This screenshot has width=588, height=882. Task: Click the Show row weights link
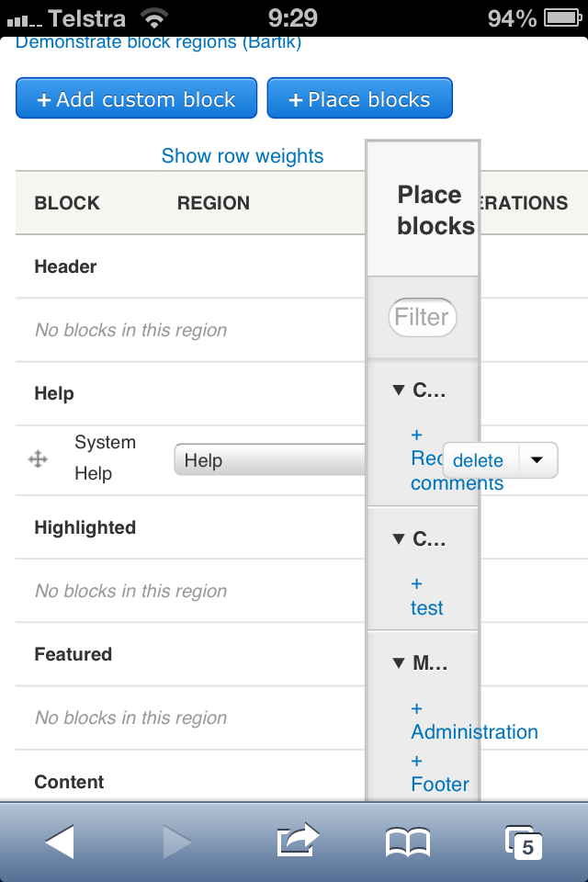pyautogui.click(x=243, y=156)
